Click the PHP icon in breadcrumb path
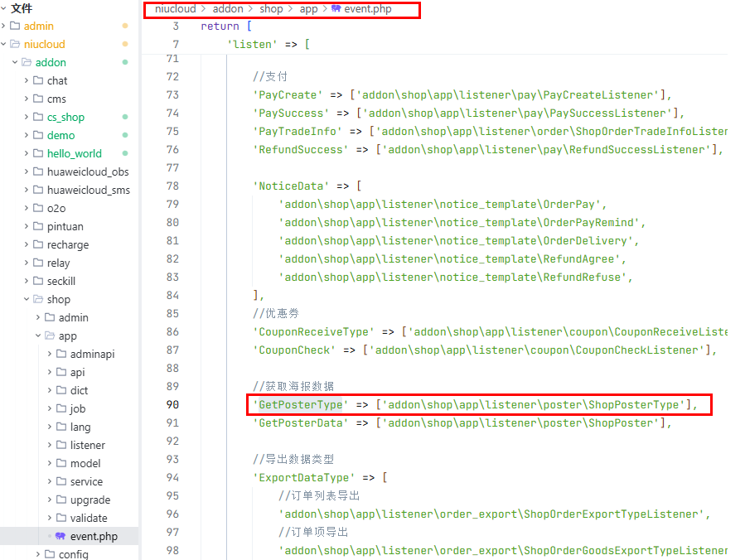Viewport: 745px width, 560px height. (336, 9)
